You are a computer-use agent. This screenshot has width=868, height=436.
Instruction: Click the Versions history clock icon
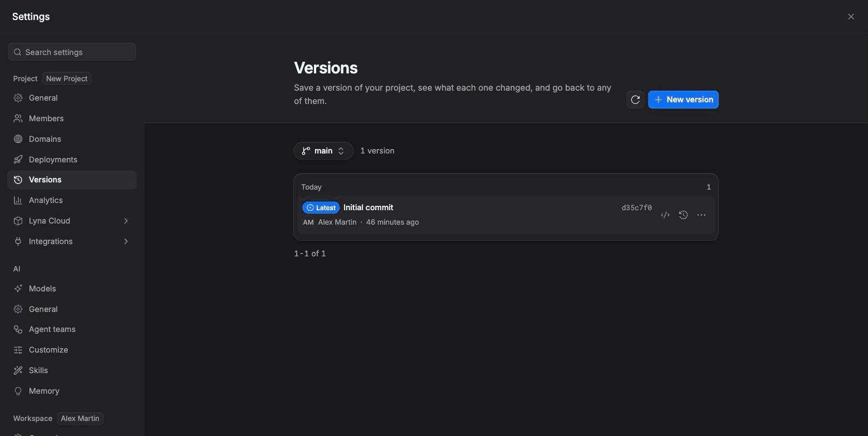tap(18, 180)
